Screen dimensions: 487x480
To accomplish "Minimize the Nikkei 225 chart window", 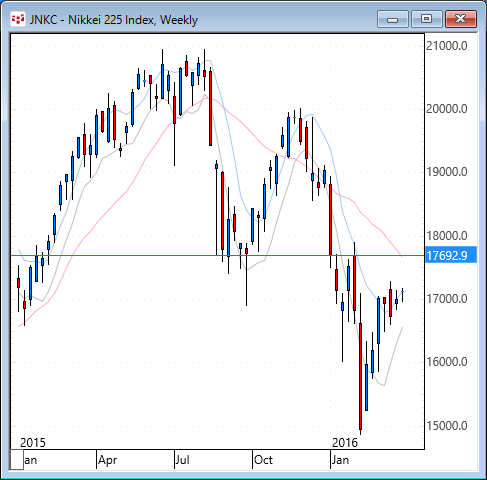I will (393, 19).
